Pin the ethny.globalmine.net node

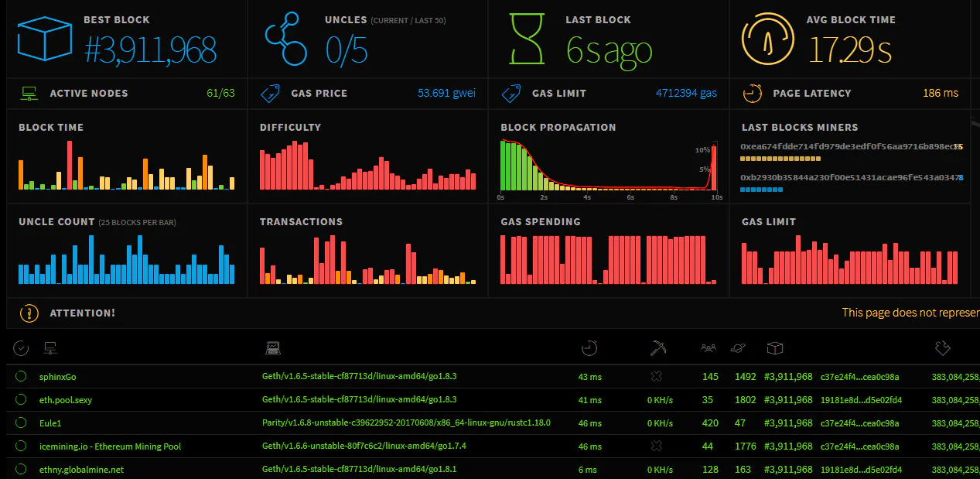tap(21, 470)
